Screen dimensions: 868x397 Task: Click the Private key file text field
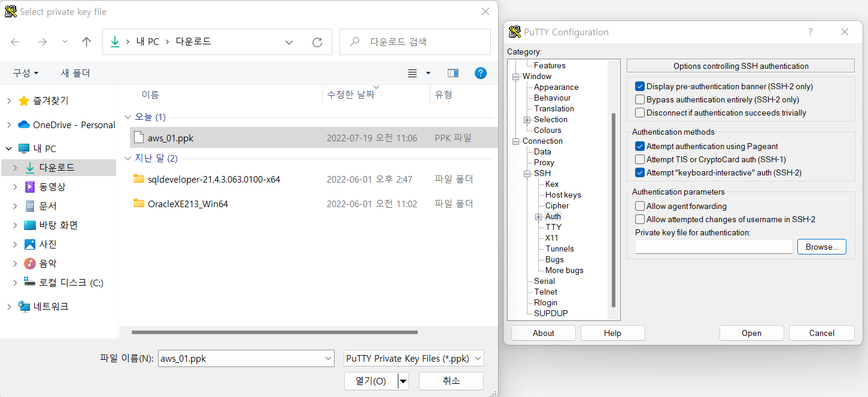click(714, 247)
